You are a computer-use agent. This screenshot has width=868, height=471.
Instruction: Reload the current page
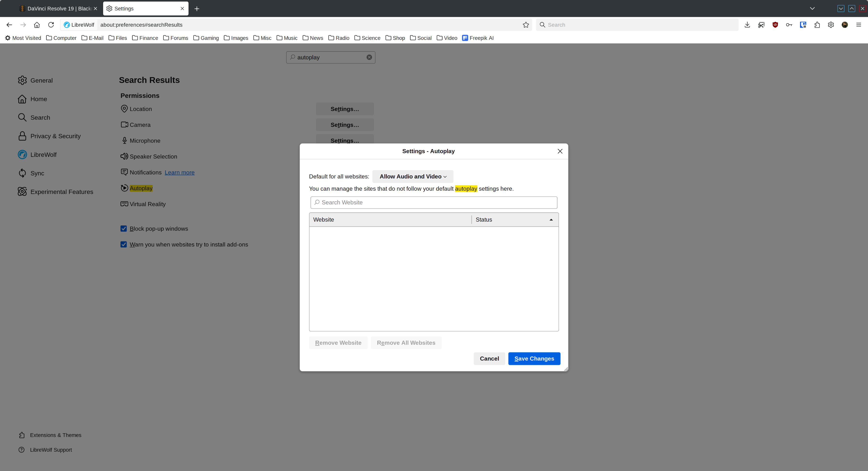51,25
